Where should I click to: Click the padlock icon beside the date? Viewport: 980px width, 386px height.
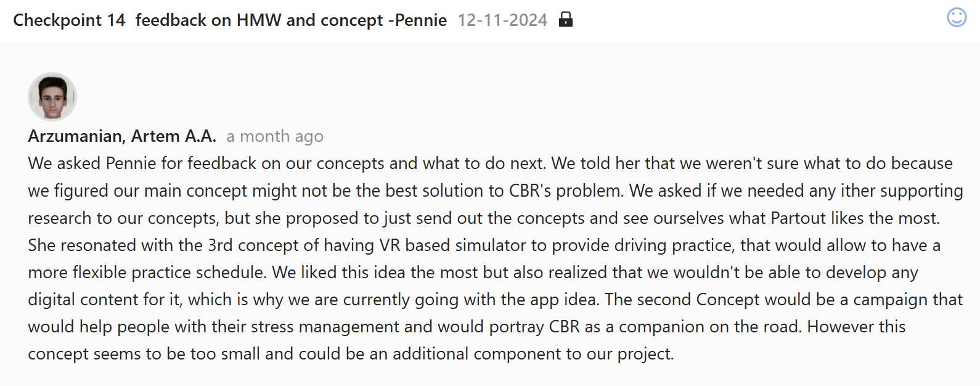pyautogui.click(x=565, y=20)
